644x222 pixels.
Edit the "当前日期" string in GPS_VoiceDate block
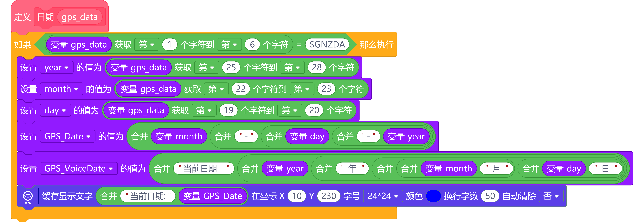coord(204,168)
